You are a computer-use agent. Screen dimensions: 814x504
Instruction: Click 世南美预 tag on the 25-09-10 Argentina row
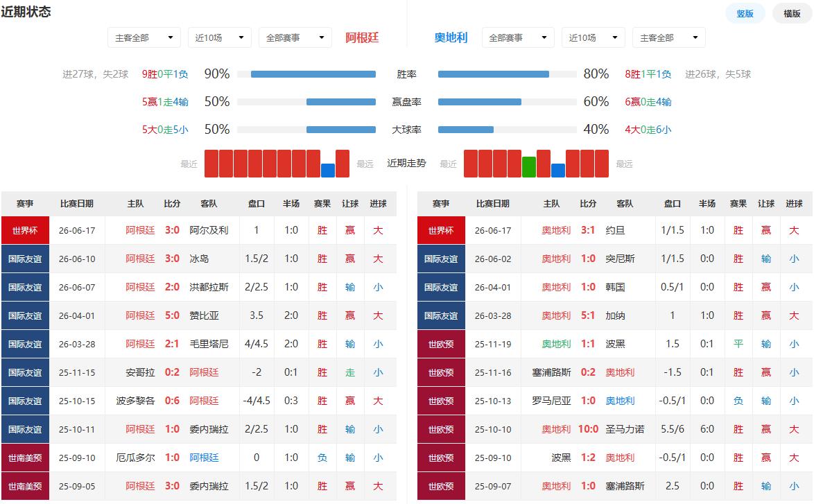(x=25, y=458)
